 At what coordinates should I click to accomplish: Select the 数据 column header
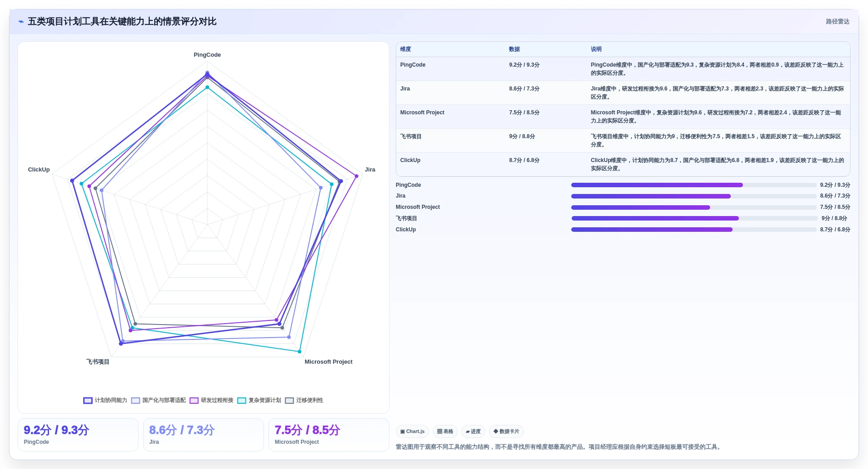515,50
